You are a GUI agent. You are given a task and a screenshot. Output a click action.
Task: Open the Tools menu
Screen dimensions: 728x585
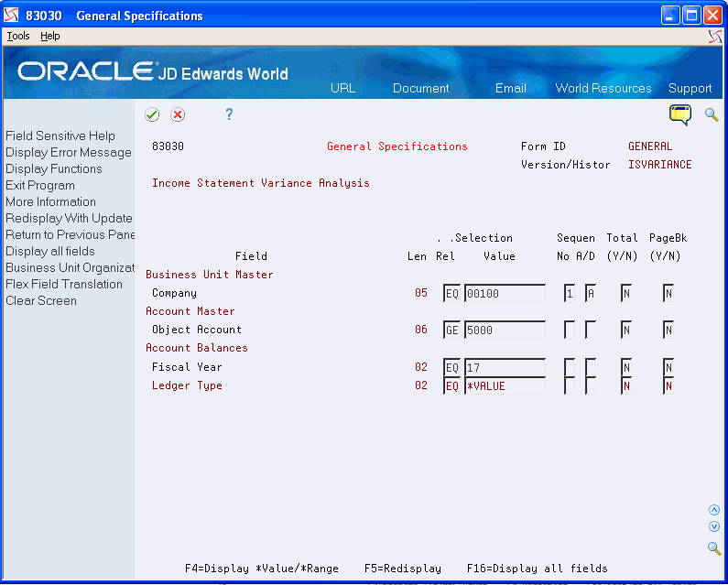tap(18, 37)
